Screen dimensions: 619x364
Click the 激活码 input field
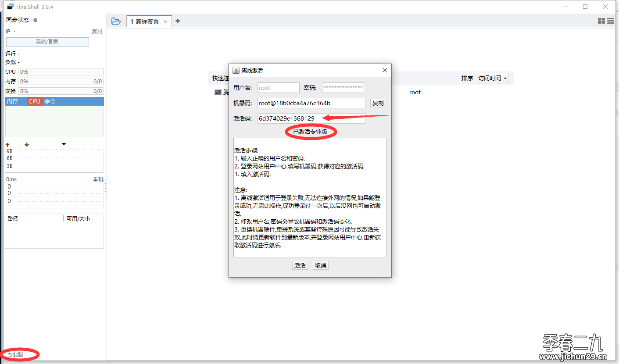pos(311,118)
